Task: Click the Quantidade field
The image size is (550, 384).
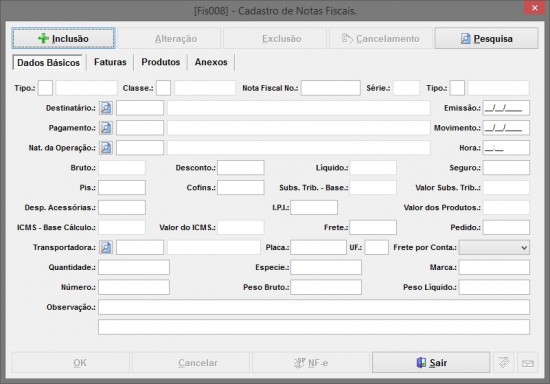Action: pos(134,267)
